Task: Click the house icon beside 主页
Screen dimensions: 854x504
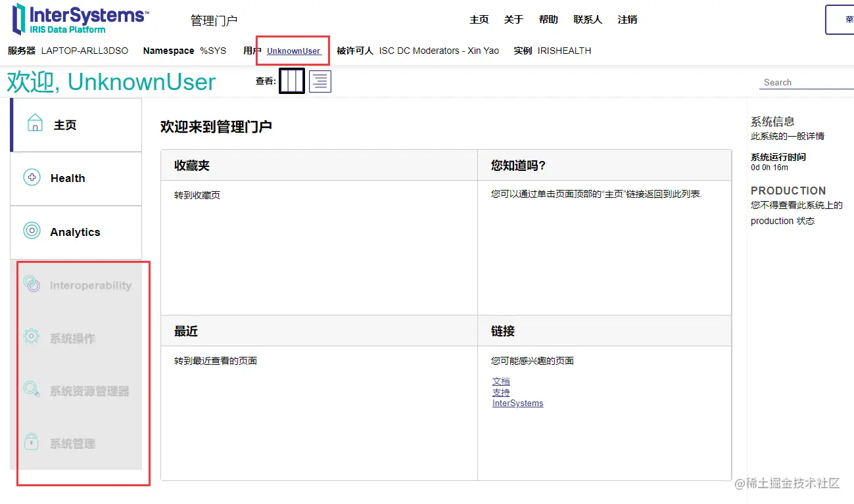Action: click(34, 124)
